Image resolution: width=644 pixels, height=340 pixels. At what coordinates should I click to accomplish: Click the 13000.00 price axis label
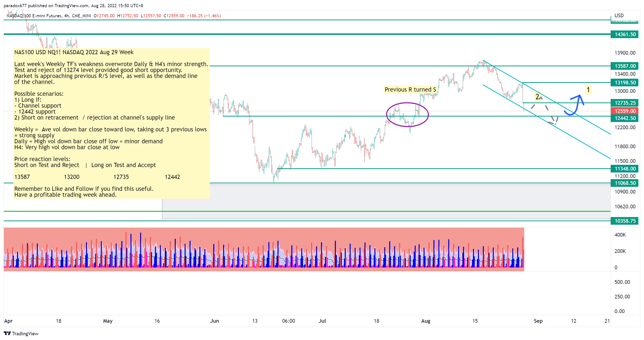point(625,91)
